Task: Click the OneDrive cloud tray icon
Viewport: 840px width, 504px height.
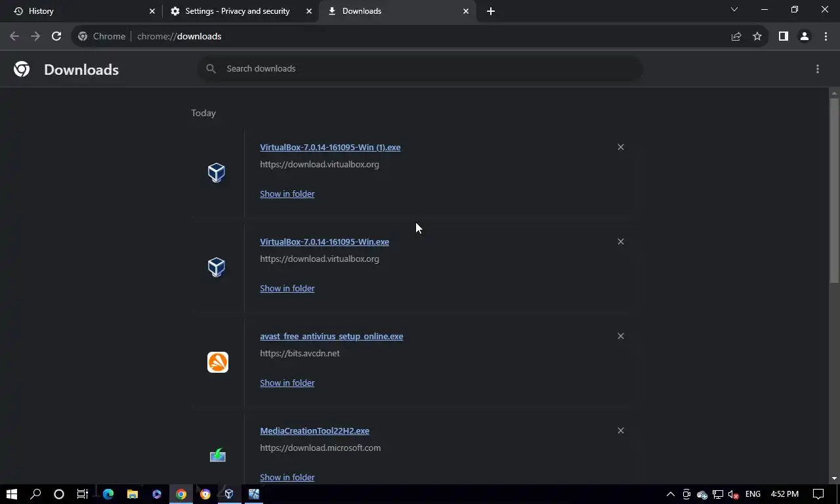Action: pyautogui.click(x=702, y=494)
